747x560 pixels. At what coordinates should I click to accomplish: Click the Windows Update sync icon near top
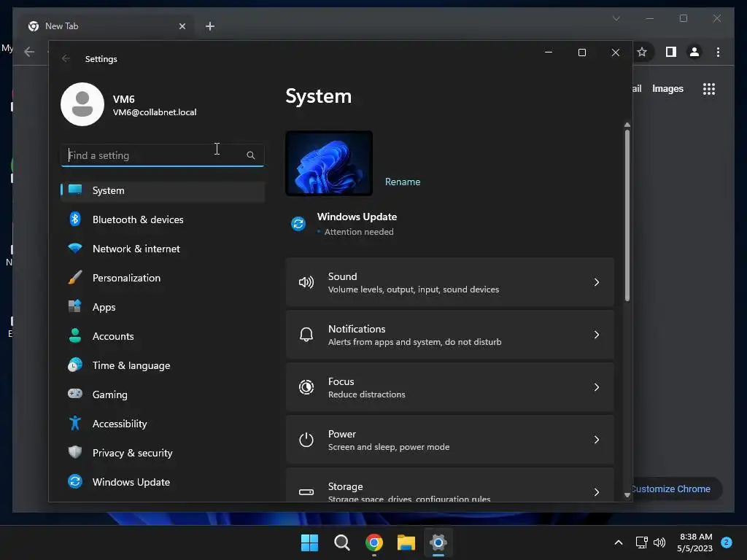click(298, 223)
